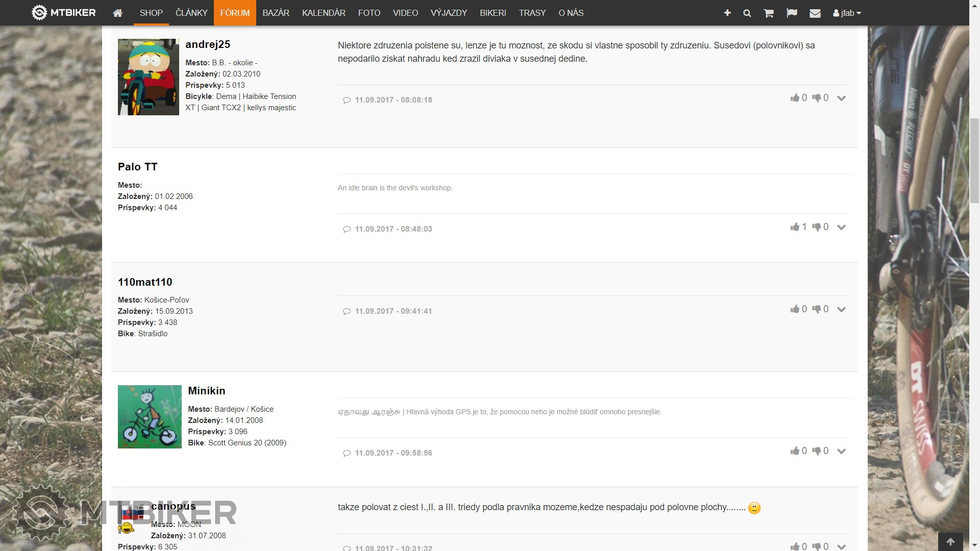This screenshot has height=551, width=980.
Task: Open the BAZÁR menu item
Action: coord(276,13)
